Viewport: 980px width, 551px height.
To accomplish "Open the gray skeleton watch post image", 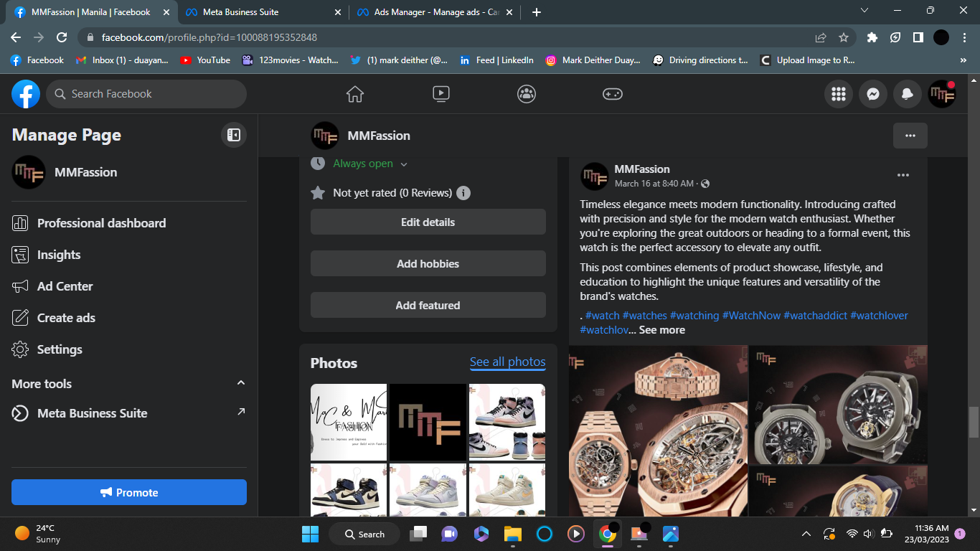I will click(x=839, y=405).
